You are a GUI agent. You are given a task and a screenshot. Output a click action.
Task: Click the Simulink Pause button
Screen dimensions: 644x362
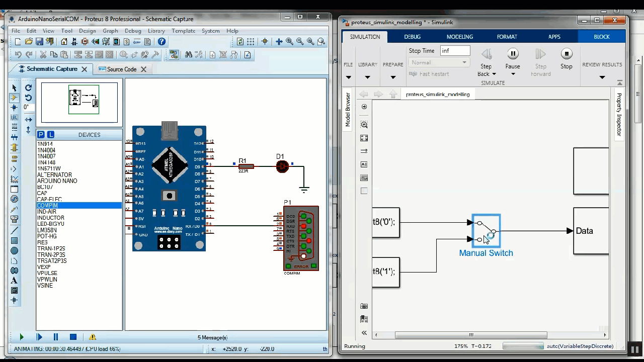(x=513, y=54)
